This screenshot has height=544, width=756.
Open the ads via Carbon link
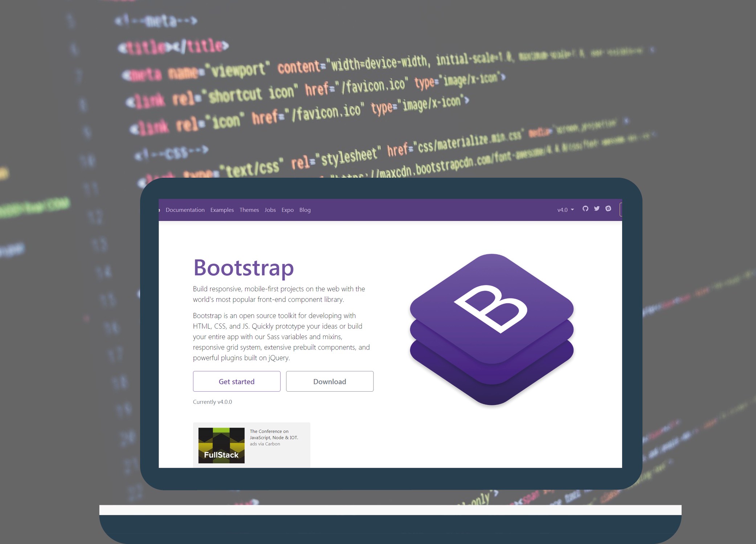[x=264, y=444]
